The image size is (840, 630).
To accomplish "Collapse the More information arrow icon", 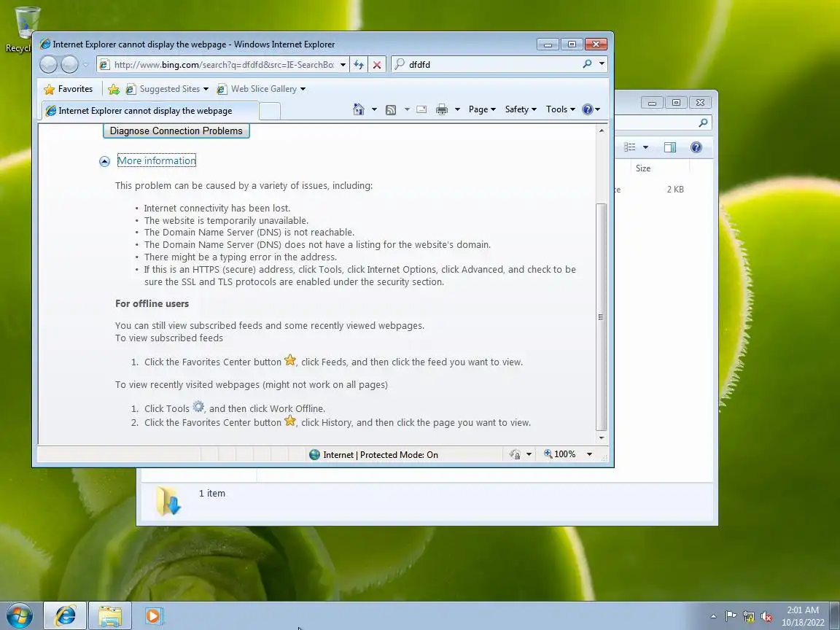I will tap(104, 161).
